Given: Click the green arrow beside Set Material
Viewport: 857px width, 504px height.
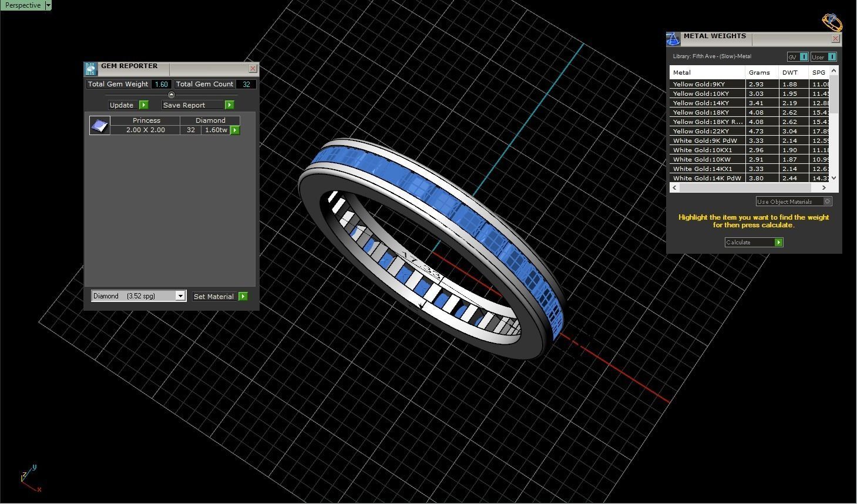Looking at the screenshot, I should 243,297.
